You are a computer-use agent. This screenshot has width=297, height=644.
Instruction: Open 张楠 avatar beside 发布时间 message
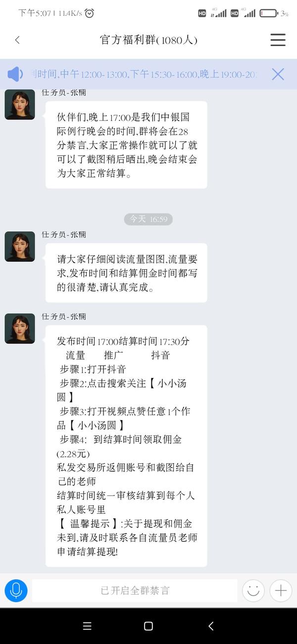tap(20, 328)
